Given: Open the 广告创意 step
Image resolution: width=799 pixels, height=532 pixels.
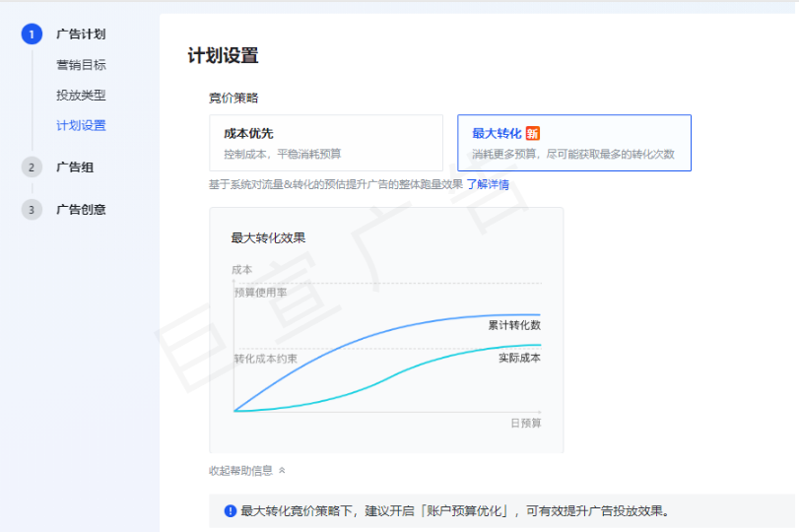Looking at the screenshot, I should pyautogui.click(x=81, y=210).
